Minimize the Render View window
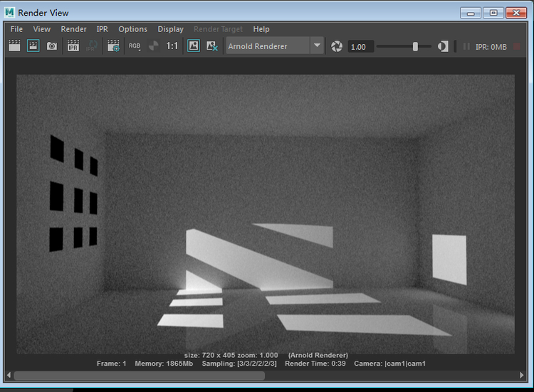Image resolution: width=534 pixels, height=392 pixels. click(x=471, y=13)
